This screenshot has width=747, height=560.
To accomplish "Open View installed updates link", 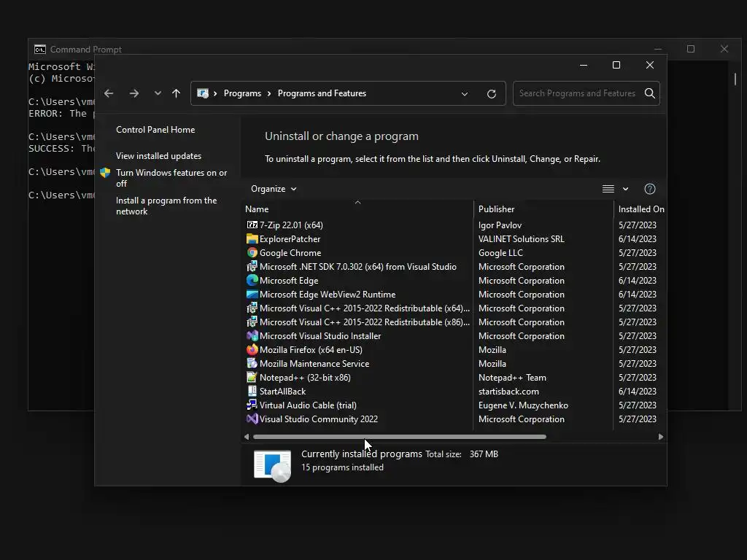I will point(158,156).
